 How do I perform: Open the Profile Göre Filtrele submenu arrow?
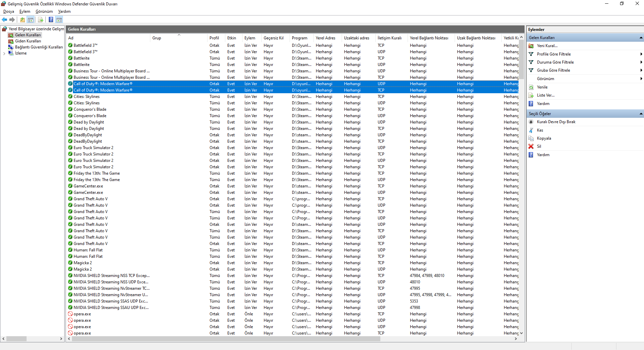641,54
